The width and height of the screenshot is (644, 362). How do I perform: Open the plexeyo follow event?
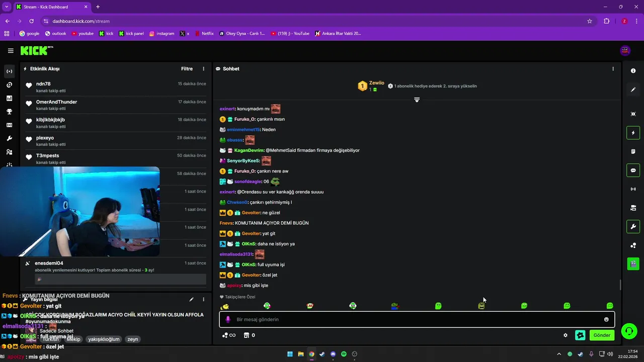click(116, 141)
